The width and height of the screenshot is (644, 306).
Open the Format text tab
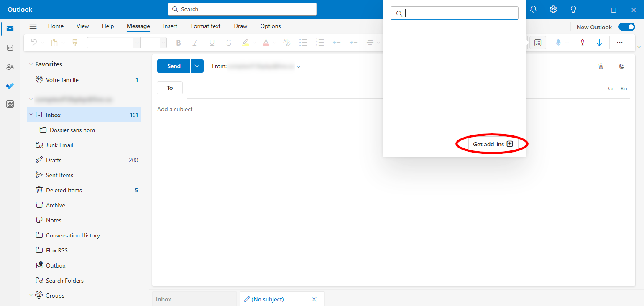(x=205, y=26)
